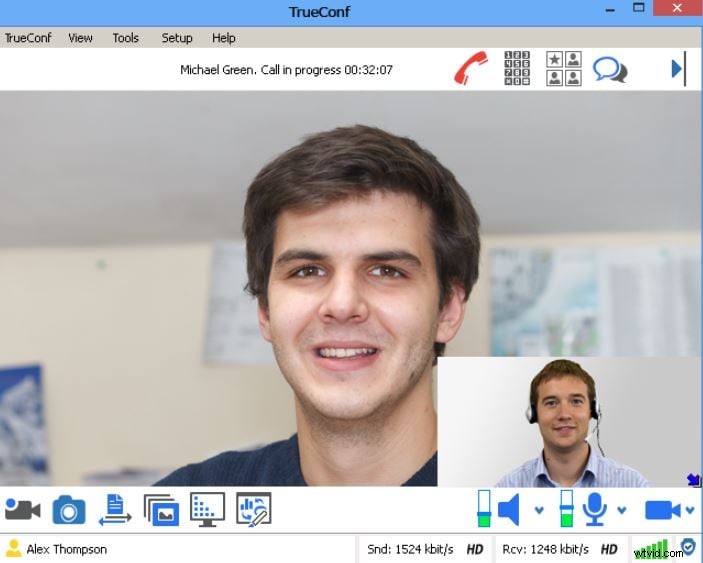Mute the microphone
703x563 pixels.
595,510
